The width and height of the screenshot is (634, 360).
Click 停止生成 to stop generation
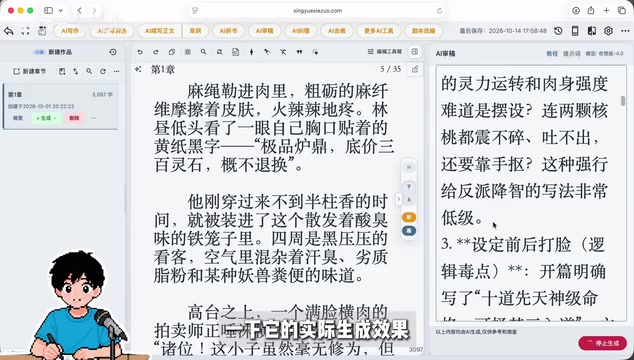click(602, 343)
